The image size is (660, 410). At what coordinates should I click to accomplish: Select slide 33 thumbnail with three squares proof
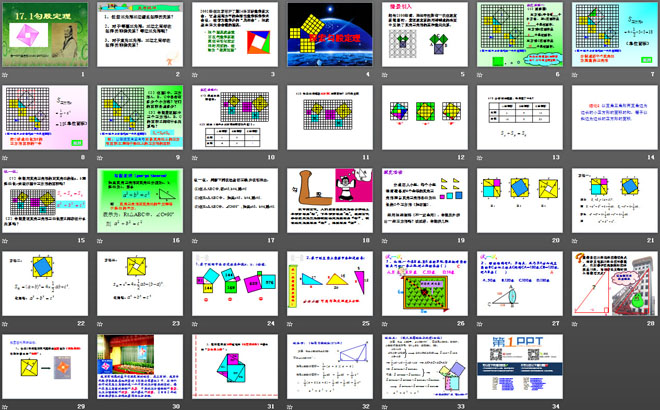point(425,367)
